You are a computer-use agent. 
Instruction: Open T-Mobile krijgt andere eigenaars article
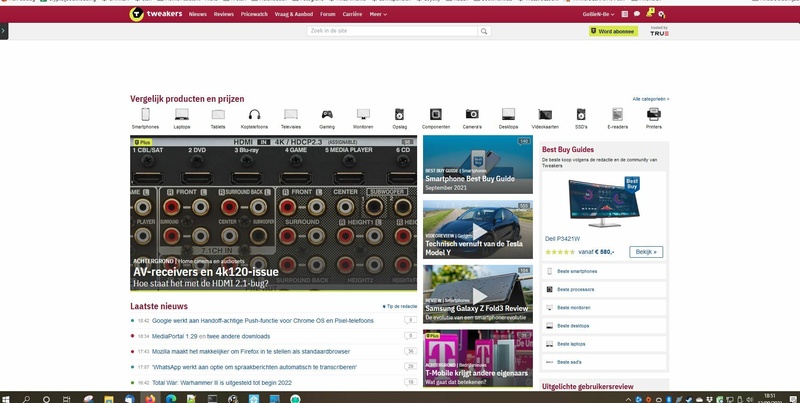(x=478, y=358)
